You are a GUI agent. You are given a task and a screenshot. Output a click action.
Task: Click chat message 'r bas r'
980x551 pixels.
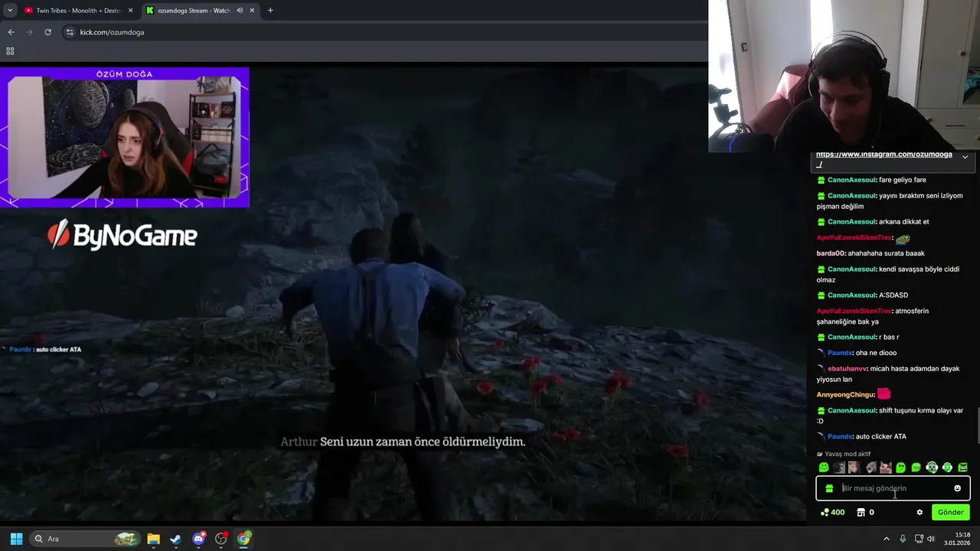point(889,337)
